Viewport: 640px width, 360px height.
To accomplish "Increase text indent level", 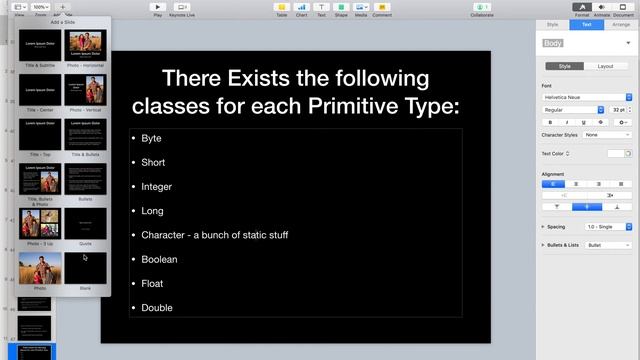I will pos(610,196).
